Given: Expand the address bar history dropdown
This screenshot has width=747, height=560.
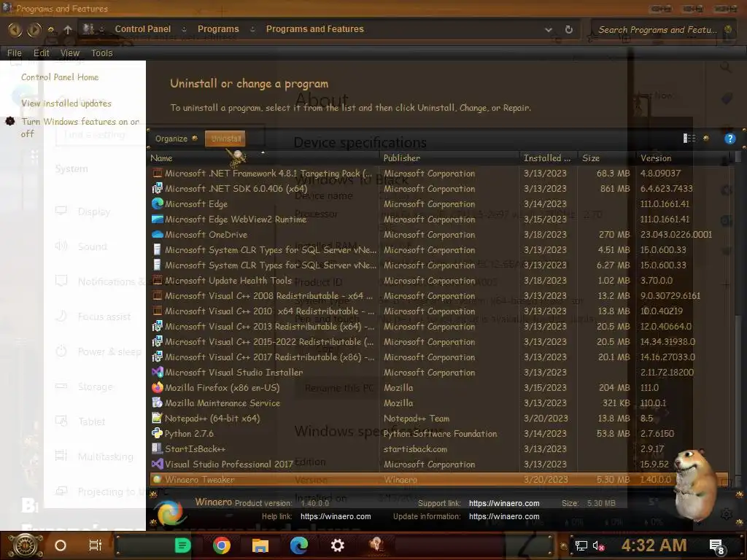Looking at the screenshot, I should coord(549,29).
